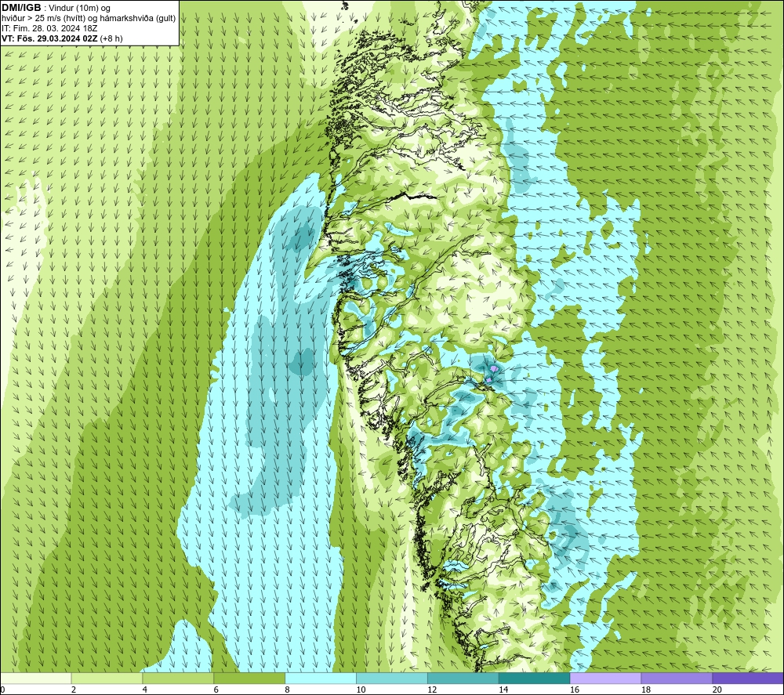
Task: Click the legend scale label "14"
Action: tap(503, 690)
